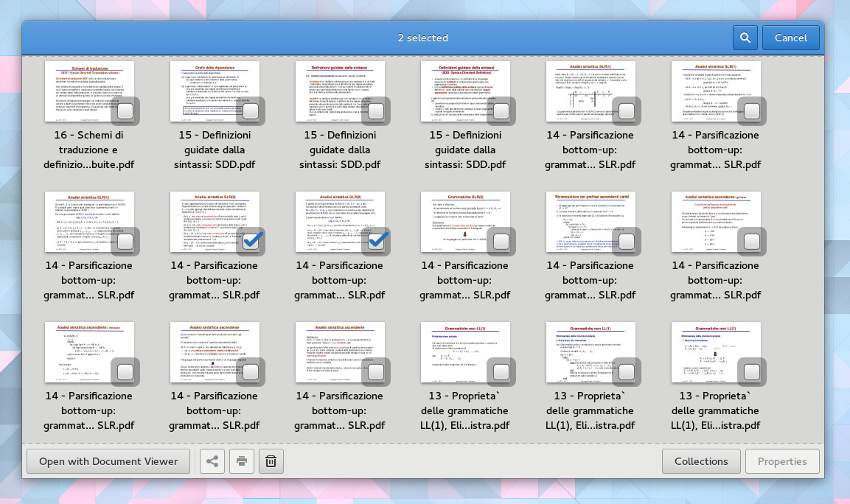Check the 'Analisi sintattica ascendente' document in bottom row
Viewport: 850px width, 504px height.
tap(376, 371)
